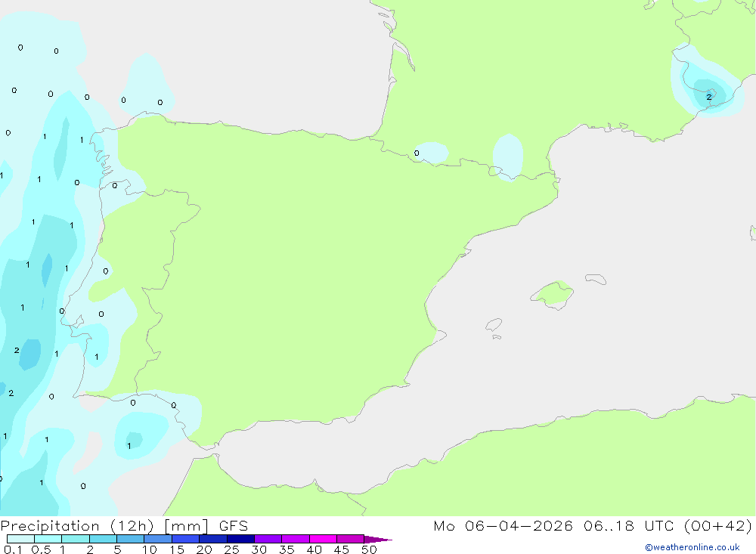Pick the 10–15 mm legend swatch
This screenshot has width=756, height=554.
coord(158,539)
